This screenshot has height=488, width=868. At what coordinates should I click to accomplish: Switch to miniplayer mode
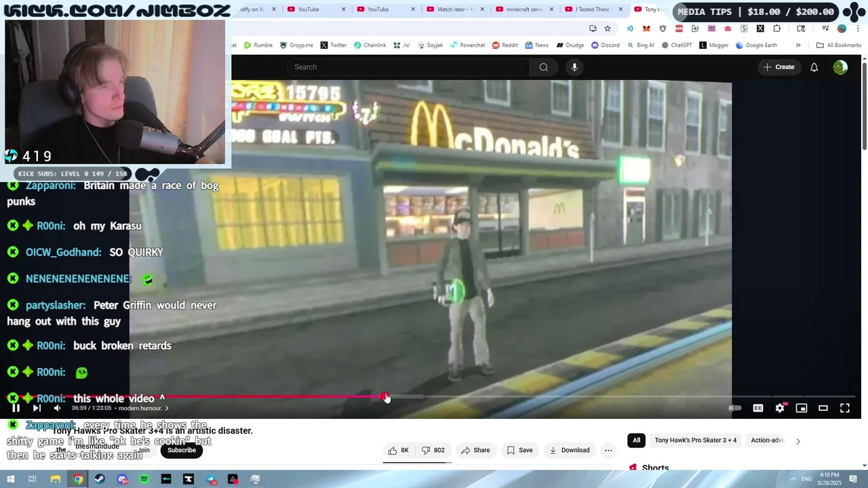click(x=802, y=408)
